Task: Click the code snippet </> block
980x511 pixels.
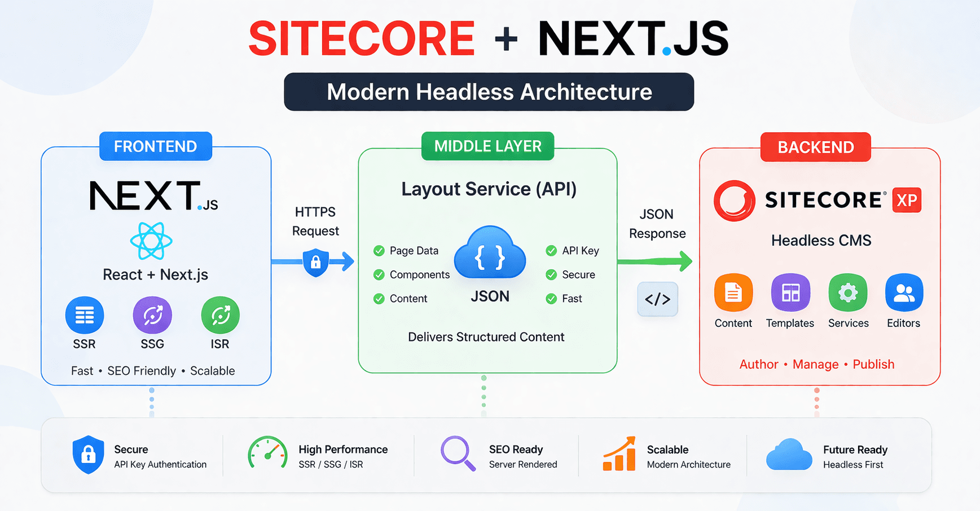Action: click(657, 299)
